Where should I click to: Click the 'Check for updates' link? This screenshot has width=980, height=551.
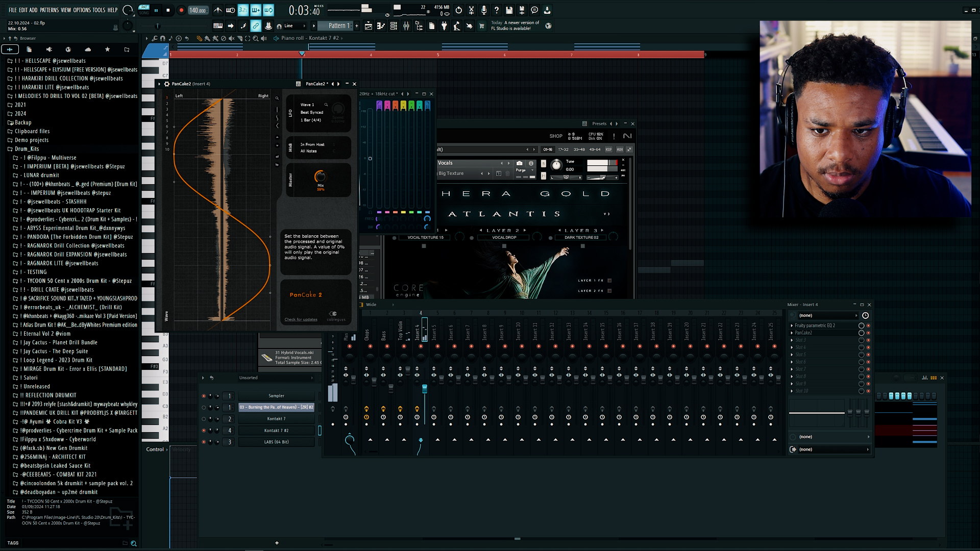coord(301,319)
